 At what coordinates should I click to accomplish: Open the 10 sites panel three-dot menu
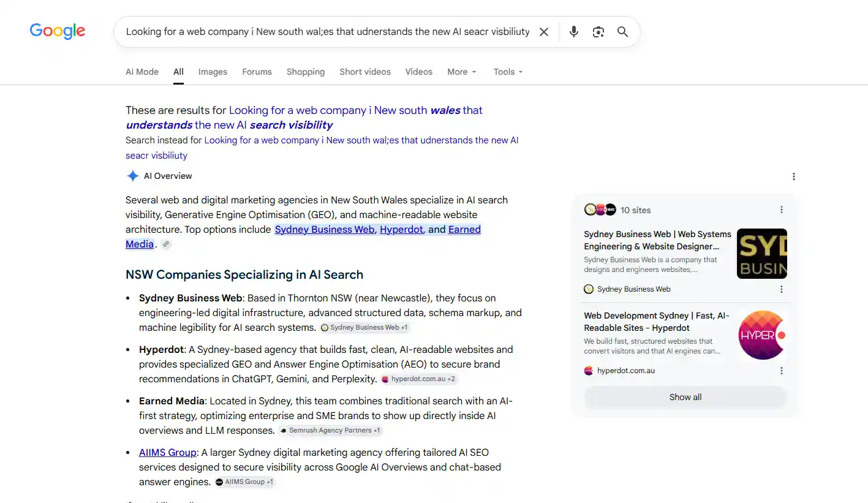782,210
